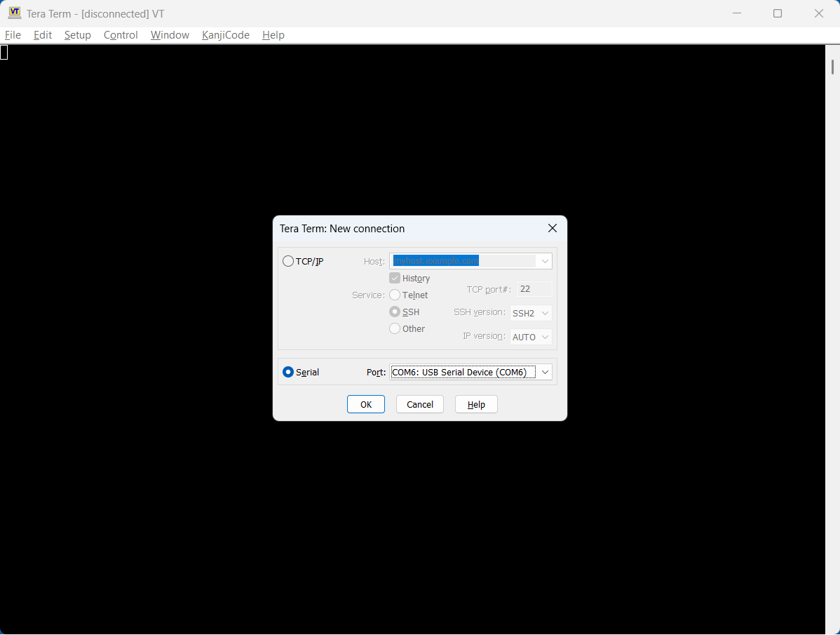
Task: Expand the SSH version dropdown
Action: 545,313
